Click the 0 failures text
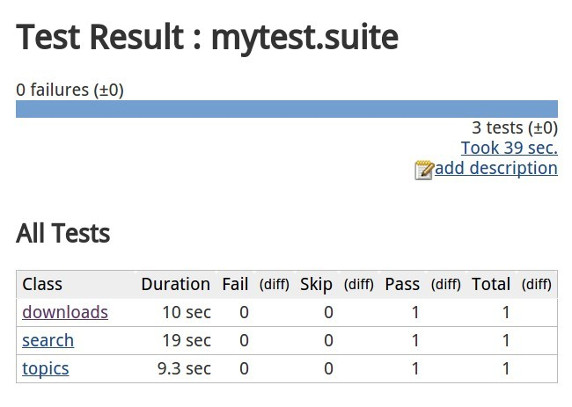 (70, 90)
